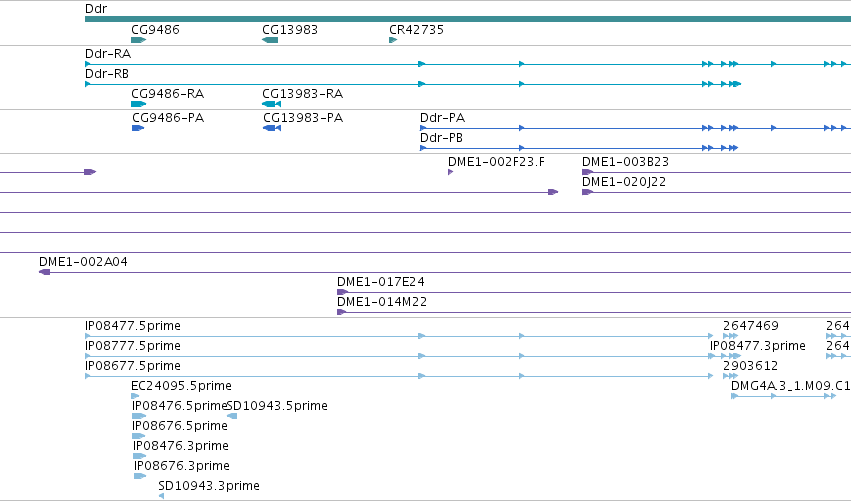The width and height of the screenshot is (851, 501).
Task: Click the CG9486 gene arrow glyph
Action: pos(139,40)
